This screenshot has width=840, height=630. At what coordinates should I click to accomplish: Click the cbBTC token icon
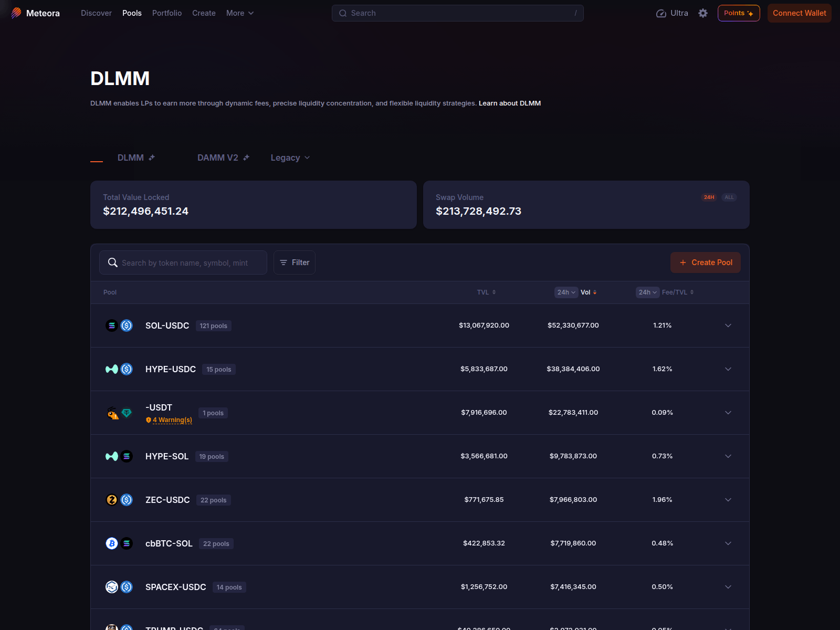coord(112,543)
